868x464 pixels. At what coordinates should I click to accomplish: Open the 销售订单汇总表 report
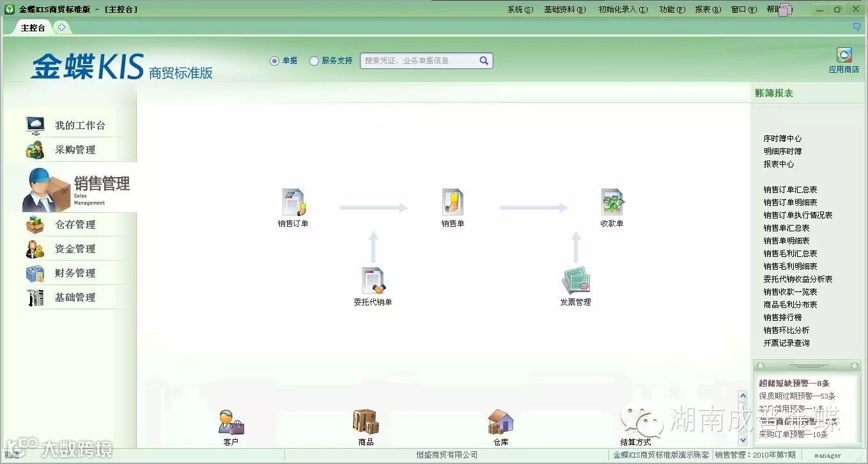point(790,190)
